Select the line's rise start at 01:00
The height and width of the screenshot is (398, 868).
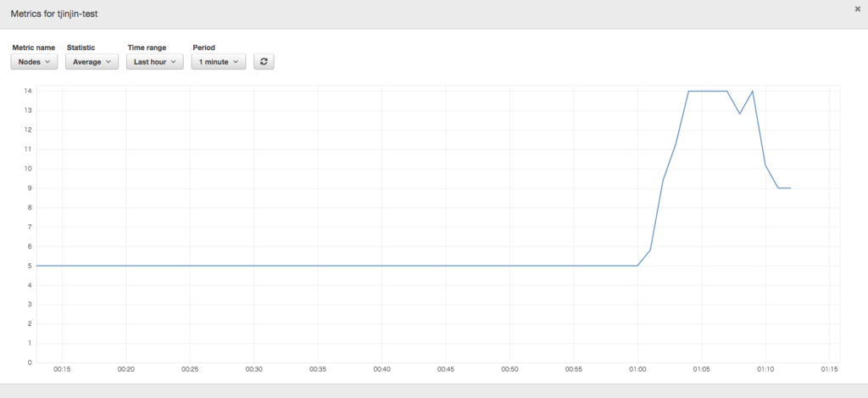click(637, 266)
